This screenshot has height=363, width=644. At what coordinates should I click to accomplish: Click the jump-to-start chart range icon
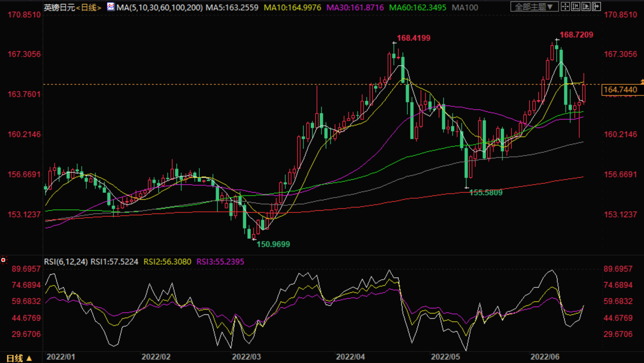576,6
